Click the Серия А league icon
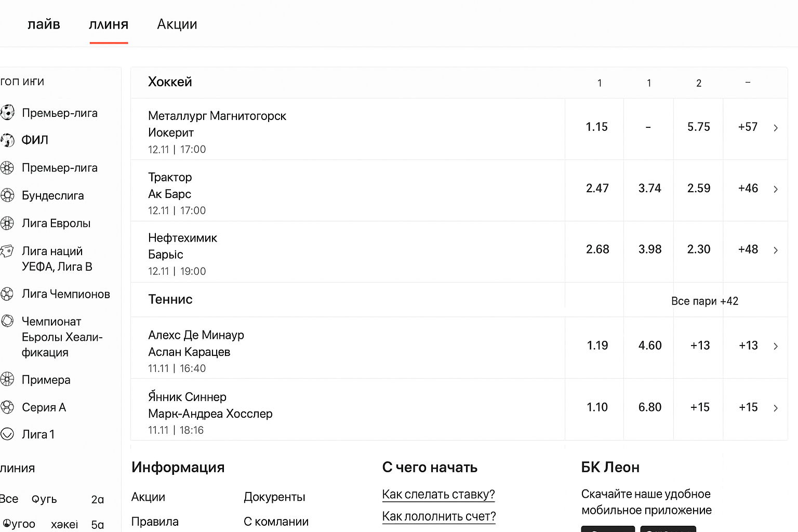The height and width of the screenshot is (532, 798). pyautogui.click(x=7, y=407)
